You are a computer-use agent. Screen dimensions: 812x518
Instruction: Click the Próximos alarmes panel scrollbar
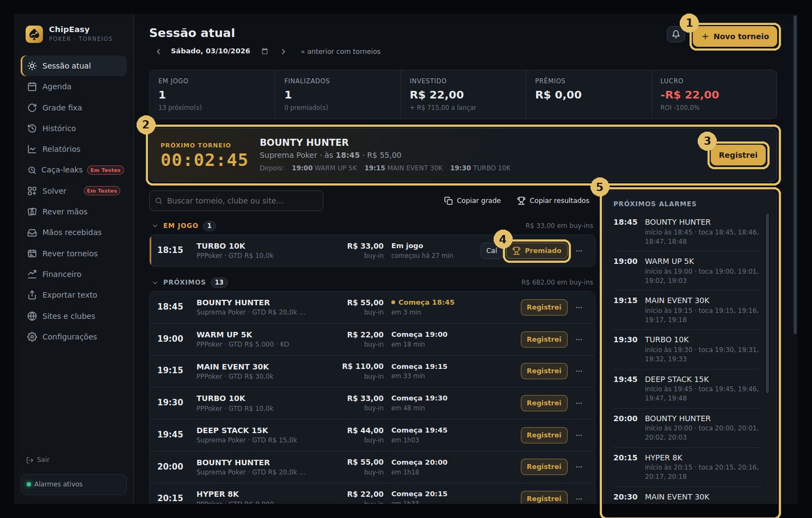pyautogui.click(x=767, y=303)
